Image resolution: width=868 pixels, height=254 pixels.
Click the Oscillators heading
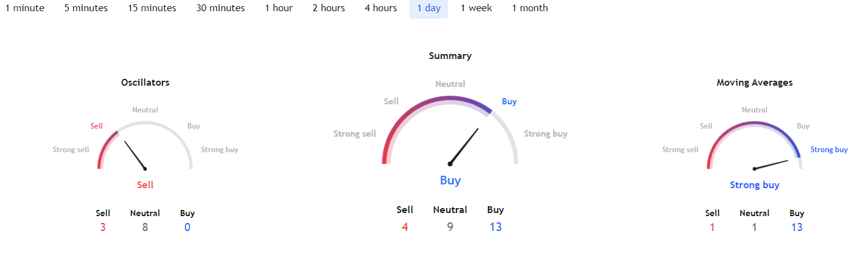tap(145, 82)
